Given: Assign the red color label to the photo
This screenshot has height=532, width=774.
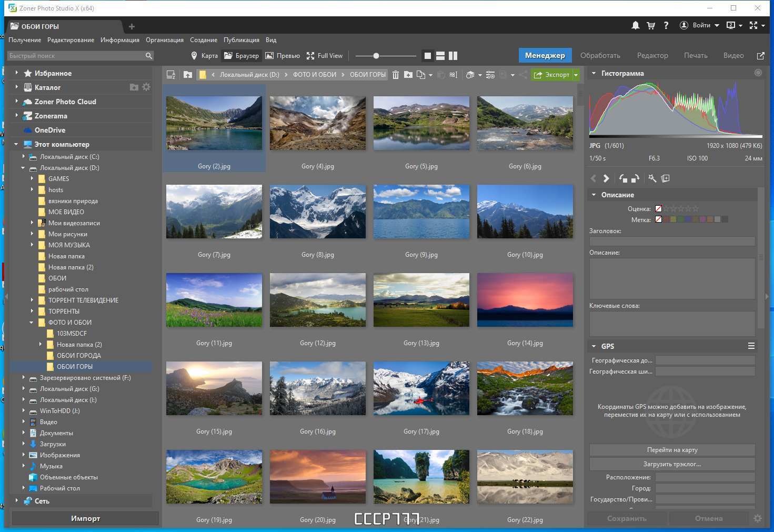Looking at the screenshot, I should point(665,219).
